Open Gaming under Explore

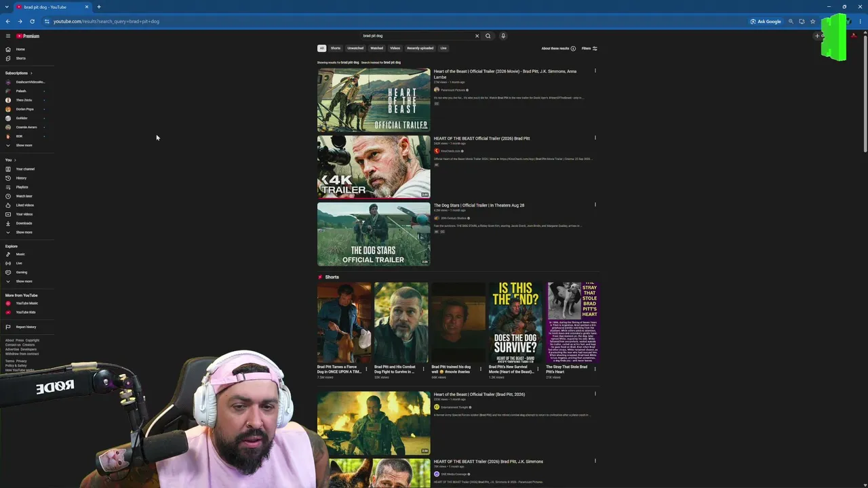click(x=21, y=272)
